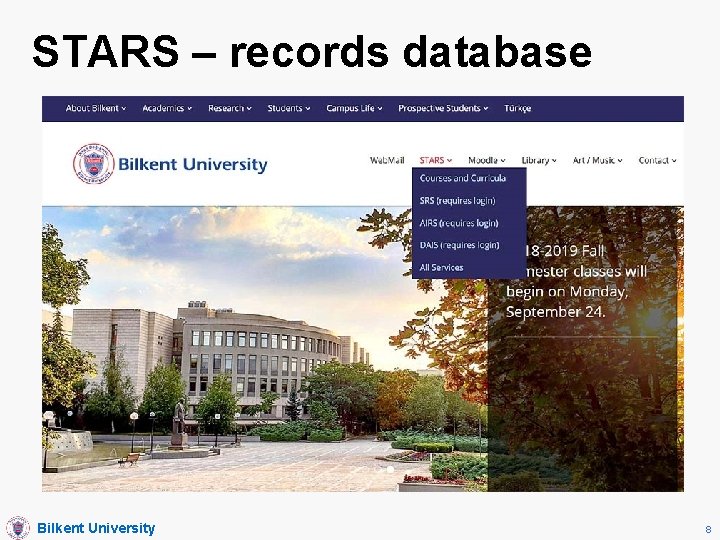
Task: Click the Bilkent University crest logo
Action: point(94,163)
